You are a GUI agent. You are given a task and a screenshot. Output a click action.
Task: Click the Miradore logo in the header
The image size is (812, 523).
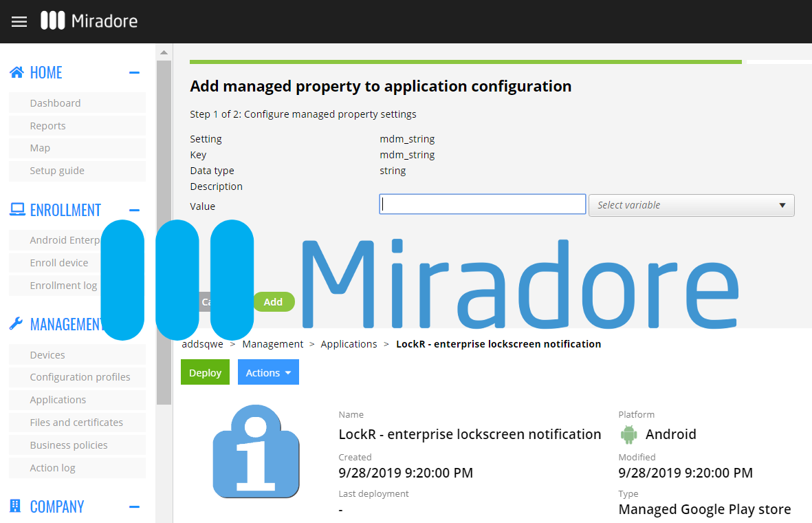89,21
